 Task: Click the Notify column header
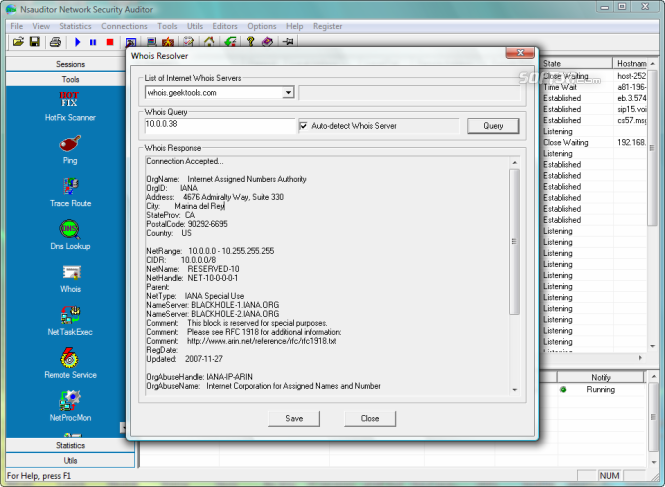[x=601, y=378]
